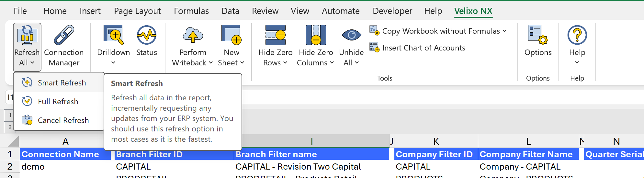Image resolution: width=644 pixels, height=178 pixels.
Task: Expand the Refresh All dropdown arrow
Action: coord(32,62)
